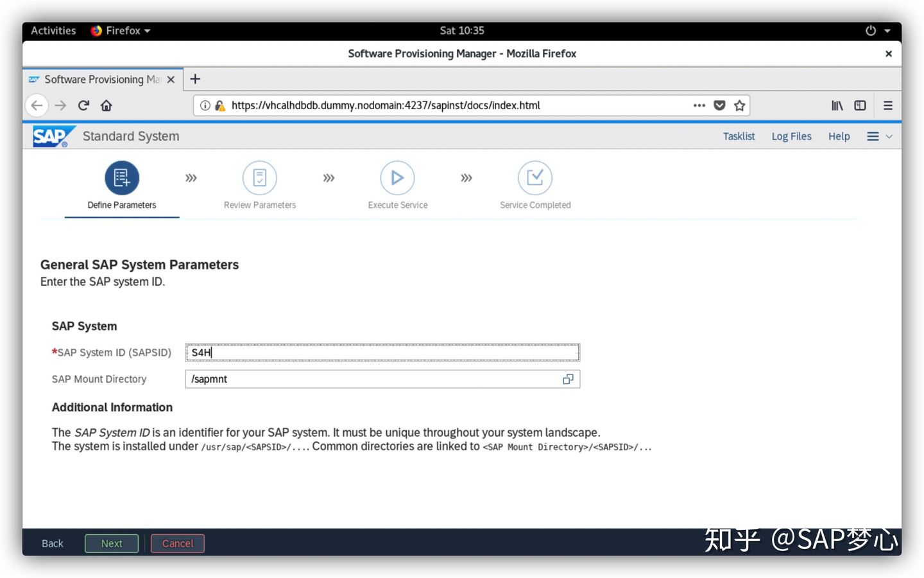924x578 pixels.
Task: Open the Tasklist link
Action: click(x=739, y=136)
